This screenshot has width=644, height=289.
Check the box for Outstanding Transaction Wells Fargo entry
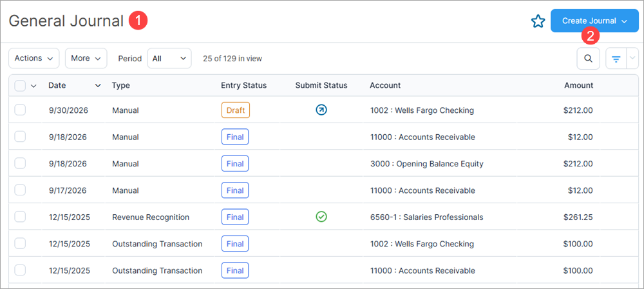point(20,244)
